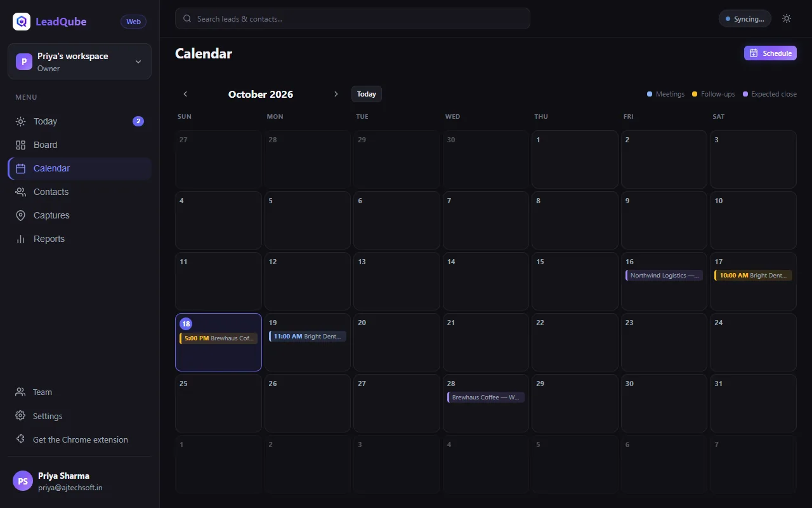This screenshot has height=508, width=812.
Task: Open the Get the Chrome extension link
Action: tap(80, 439)
